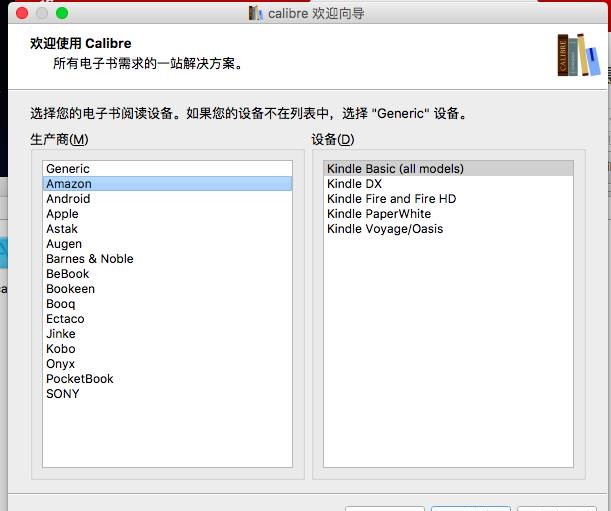Pick Barnes & Noble manufacturer
611x511 pixels.
[167, 259]
